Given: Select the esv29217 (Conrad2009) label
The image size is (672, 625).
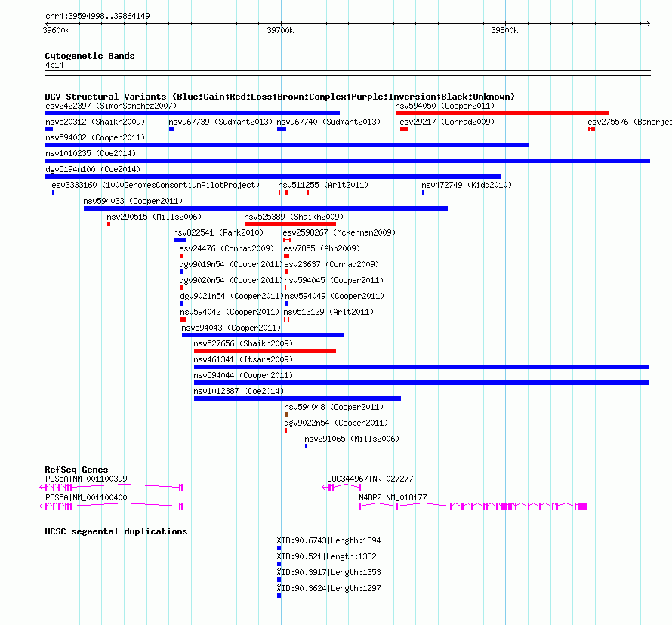Looking at the screenshot, I should tap(447, 122).
